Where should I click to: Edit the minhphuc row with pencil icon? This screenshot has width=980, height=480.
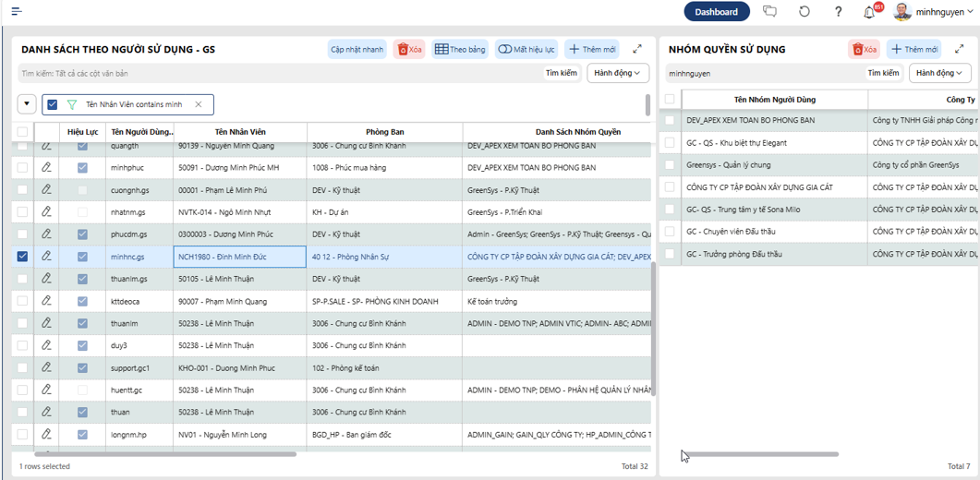pos(45,167)
